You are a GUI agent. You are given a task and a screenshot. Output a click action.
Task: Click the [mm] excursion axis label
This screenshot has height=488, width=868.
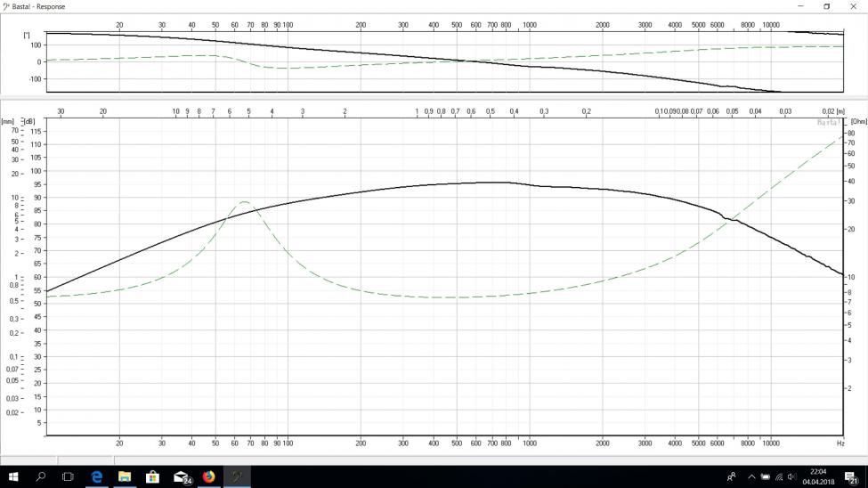click(8, 121)
